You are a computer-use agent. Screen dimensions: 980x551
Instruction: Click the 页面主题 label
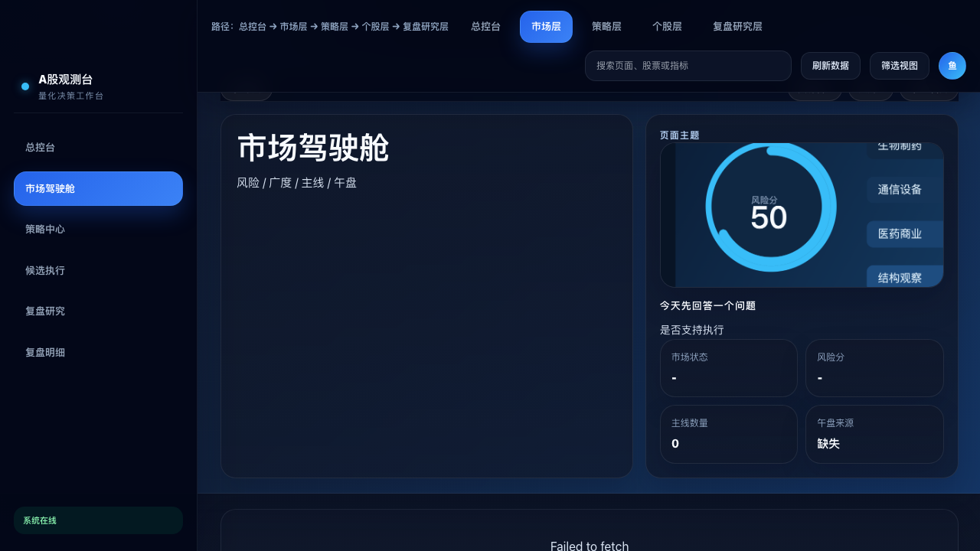(680, 135)
